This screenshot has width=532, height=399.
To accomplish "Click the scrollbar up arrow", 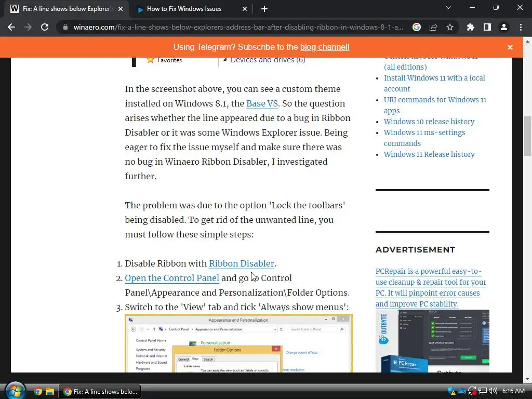I will (x=528, y=42).
